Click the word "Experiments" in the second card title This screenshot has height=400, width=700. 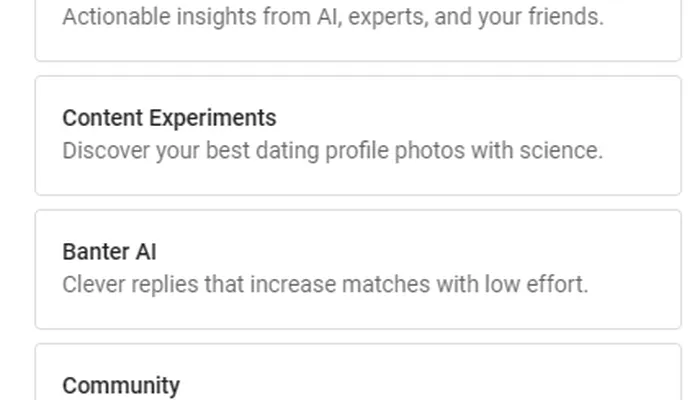click(x=212, y=118)
